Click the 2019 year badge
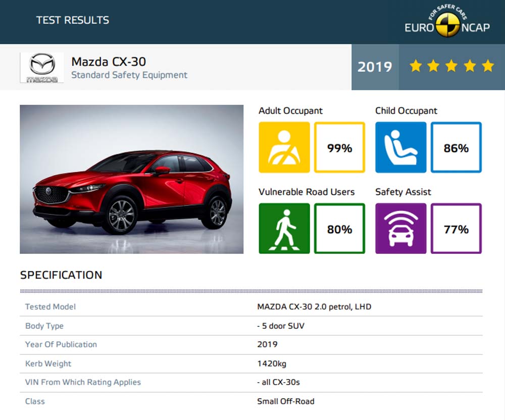505x420 pixels. [375, 67]
